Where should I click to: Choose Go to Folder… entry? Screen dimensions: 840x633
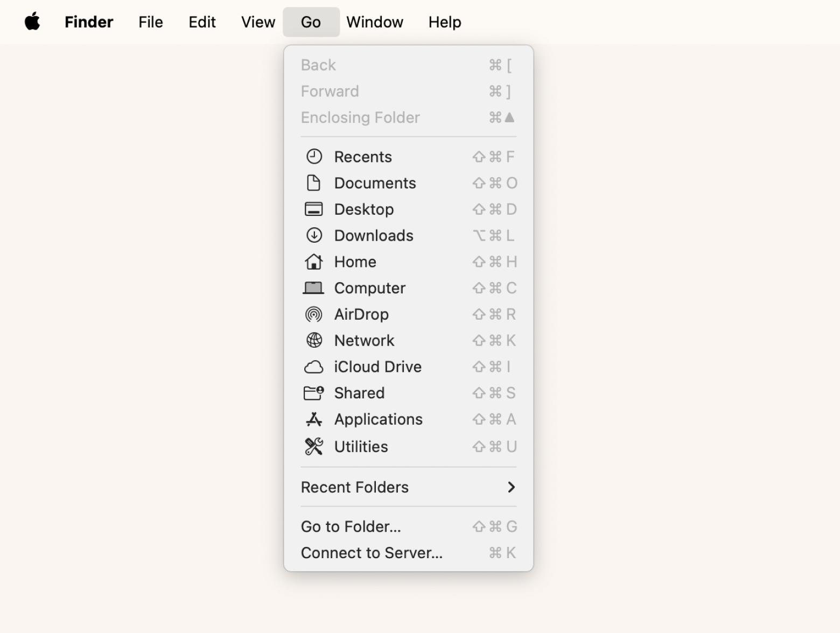(409, 526)
